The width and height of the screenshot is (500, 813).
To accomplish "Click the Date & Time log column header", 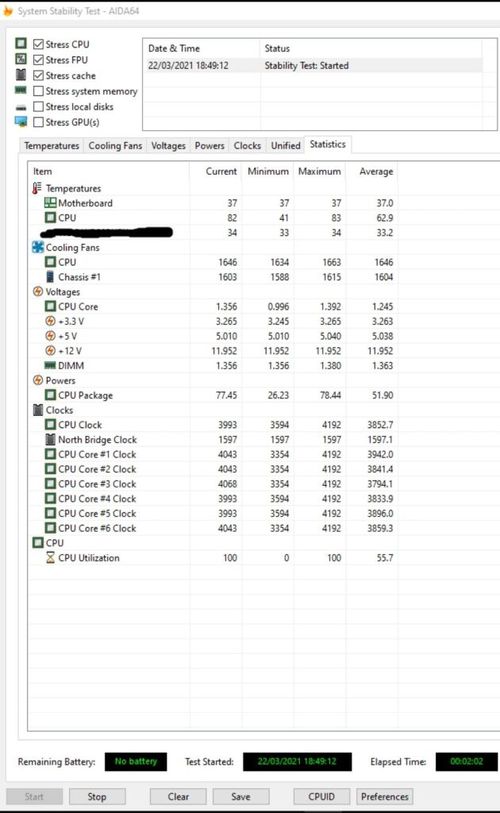I will [x=201, y=48].
